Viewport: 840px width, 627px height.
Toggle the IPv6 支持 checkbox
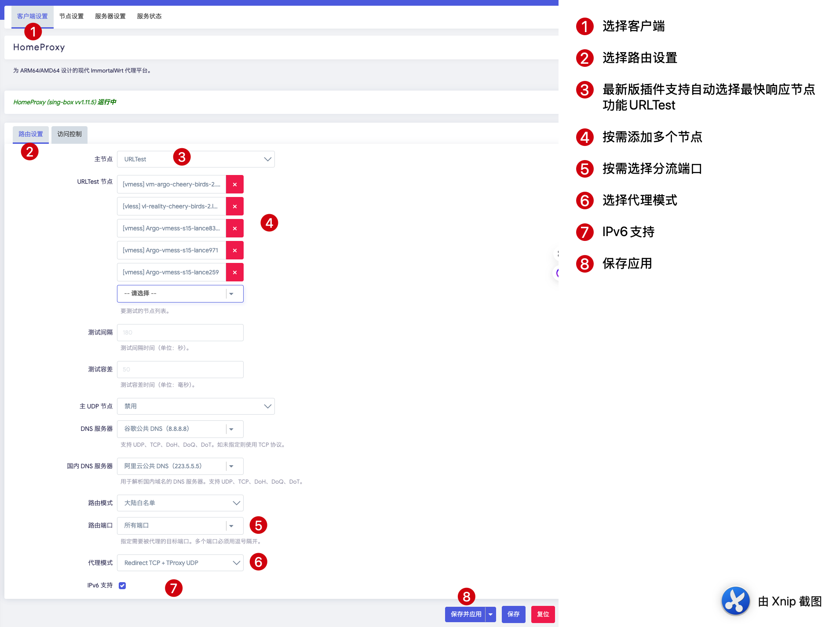(122, 585)
